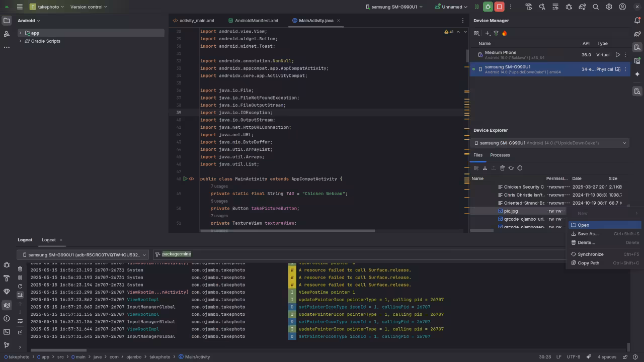Open Firebase device streaming icon
This screenshot has width=644, height=362.
coord(504,33)
